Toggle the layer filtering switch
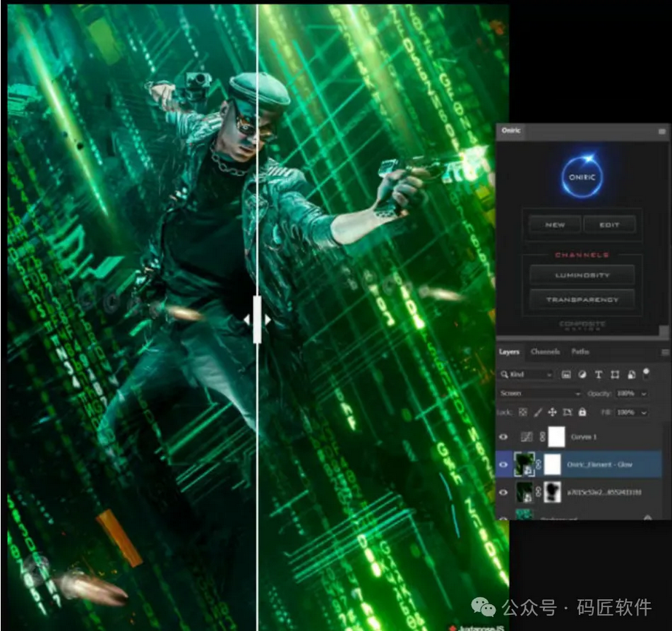The height and width of the screenshot is (631, 672). [x=646, y=372]
